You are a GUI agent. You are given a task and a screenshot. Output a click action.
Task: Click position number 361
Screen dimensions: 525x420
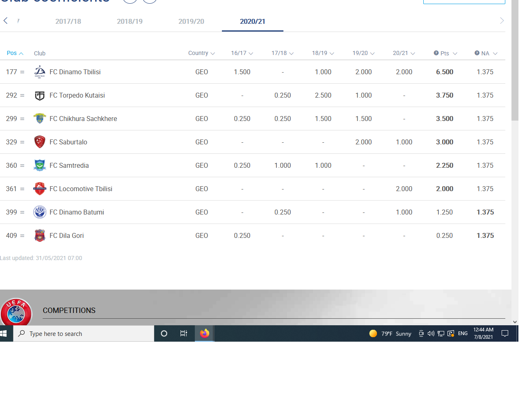coord(11,189)
